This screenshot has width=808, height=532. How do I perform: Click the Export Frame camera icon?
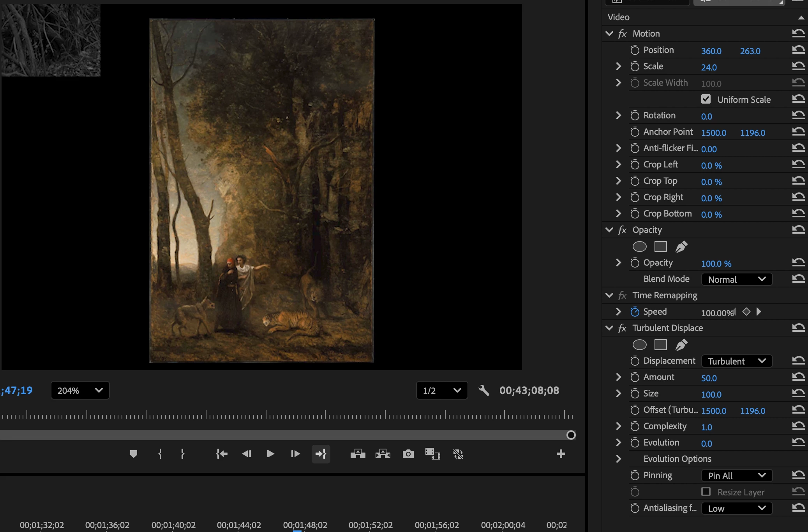[408, 454]
